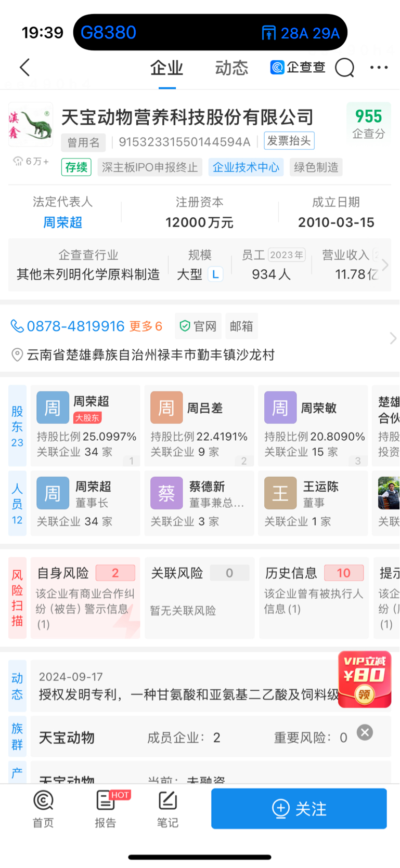Open the company logo thumbnail
The height and width of the screenshot is (868, 400).
(x=31, y=125)
